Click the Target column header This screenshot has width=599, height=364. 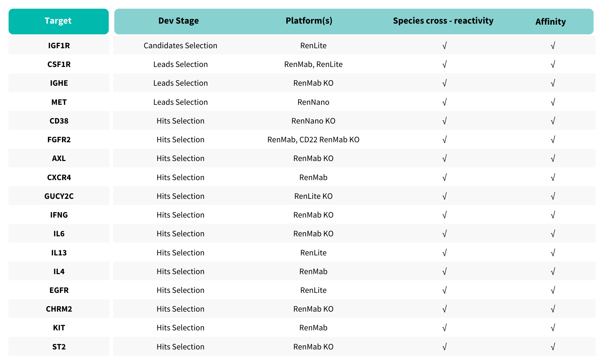tap(58, 21)
